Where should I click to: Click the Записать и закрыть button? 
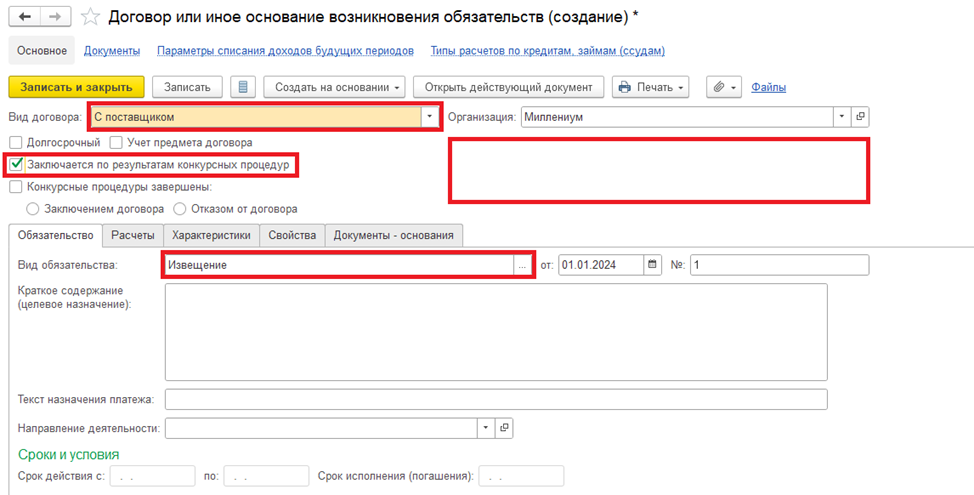pos(76,87)
